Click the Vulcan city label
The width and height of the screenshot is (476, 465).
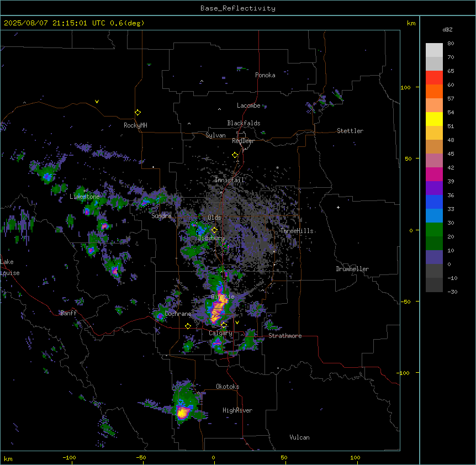point(299,437)
